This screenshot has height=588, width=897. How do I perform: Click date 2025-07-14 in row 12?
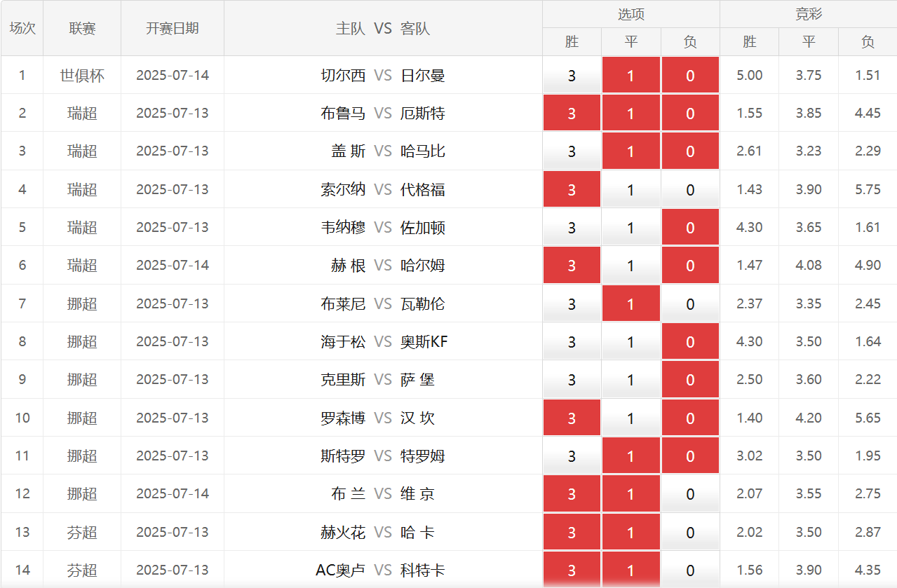point(173,493)
